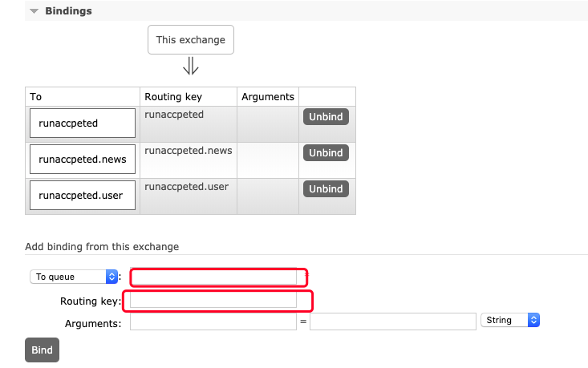Click the downward double arrow icon
The image size is (588, 368).
pos(191,66)
